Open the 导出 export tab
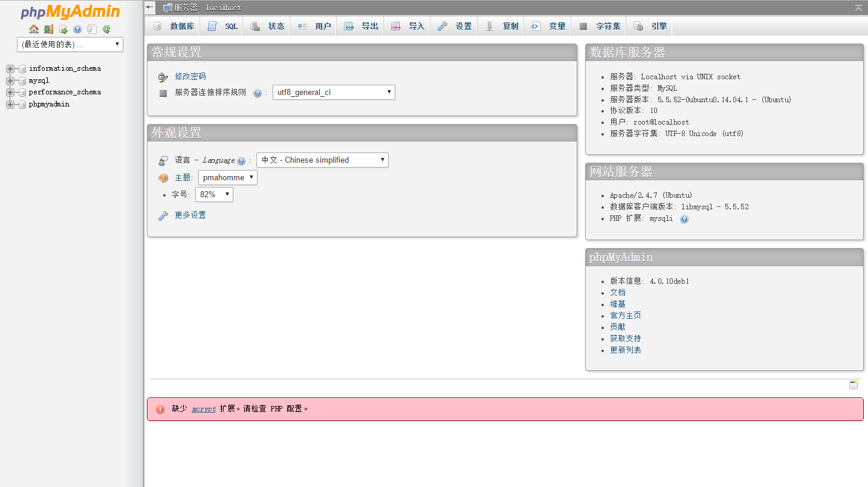This screenshot has height=487, width=868. point(361,26)
